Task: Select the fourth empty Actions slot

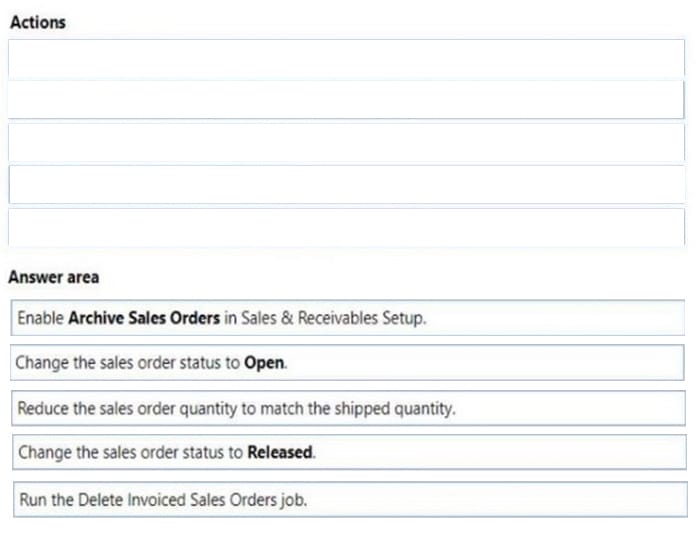Action: click(346, 184)
